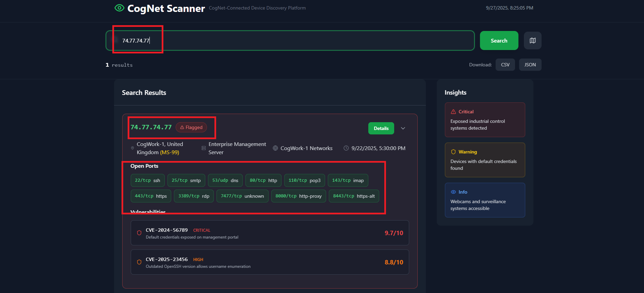Click the shield icon for CVE-2024-56789
644x293 pixels.
point(139,233)
